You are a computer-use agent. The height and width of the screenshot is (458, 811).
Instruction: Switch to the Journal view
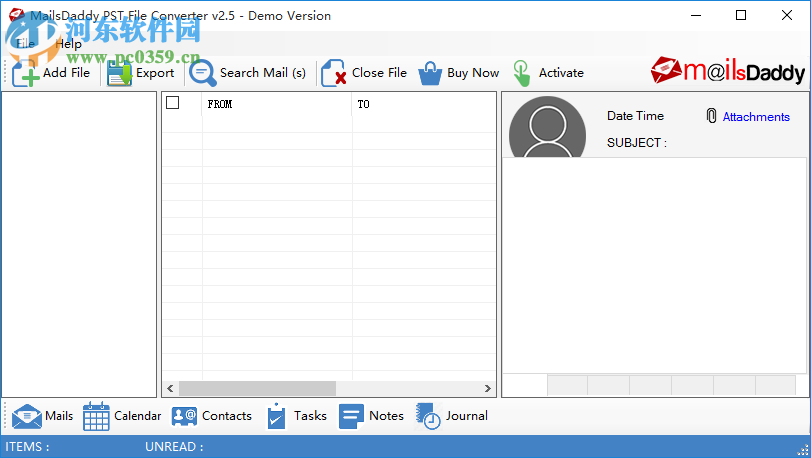coord(467,416)
